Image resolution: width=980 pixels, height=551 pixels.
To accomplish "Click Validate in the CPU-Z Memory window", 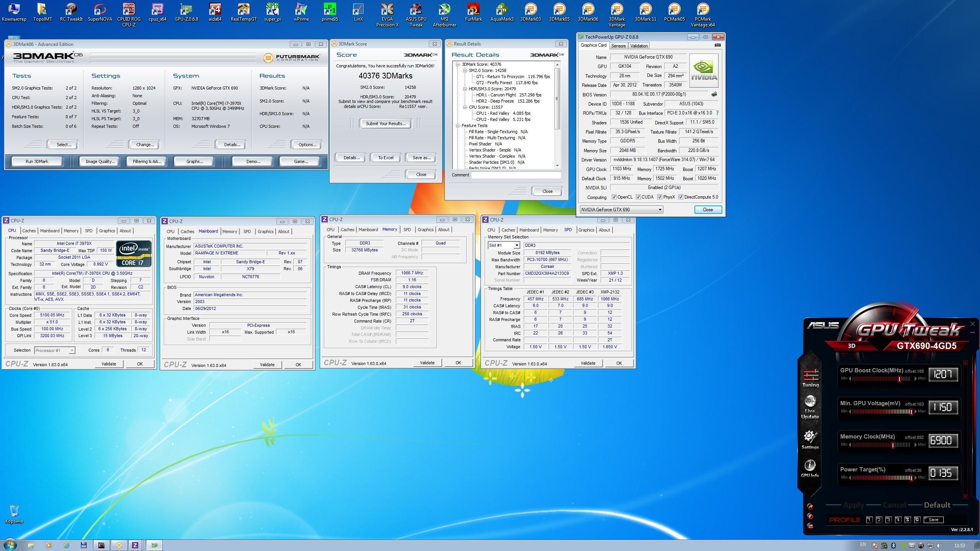I will pyautogui.click(x=427, y=363).
